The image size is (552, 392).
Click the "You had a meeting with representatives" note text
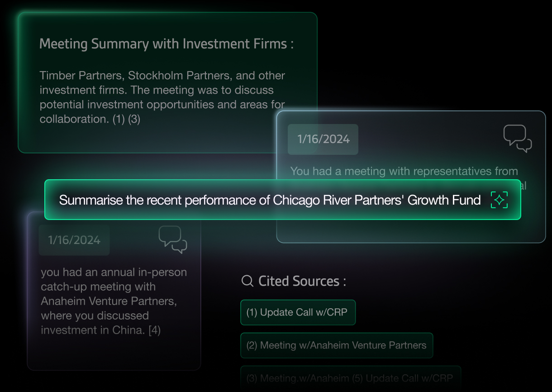coord(404,171)
